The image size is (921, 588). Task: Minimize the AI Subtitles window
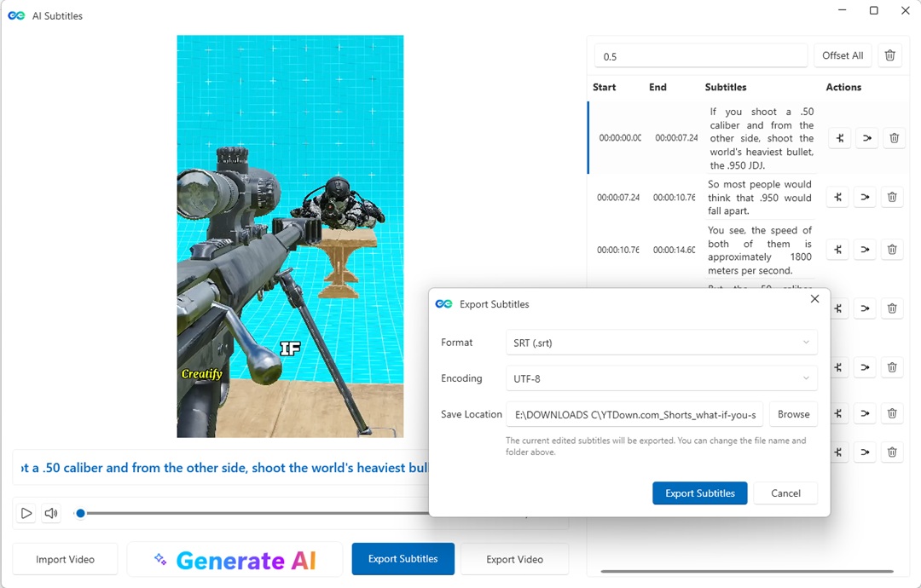tap(843, 10)
